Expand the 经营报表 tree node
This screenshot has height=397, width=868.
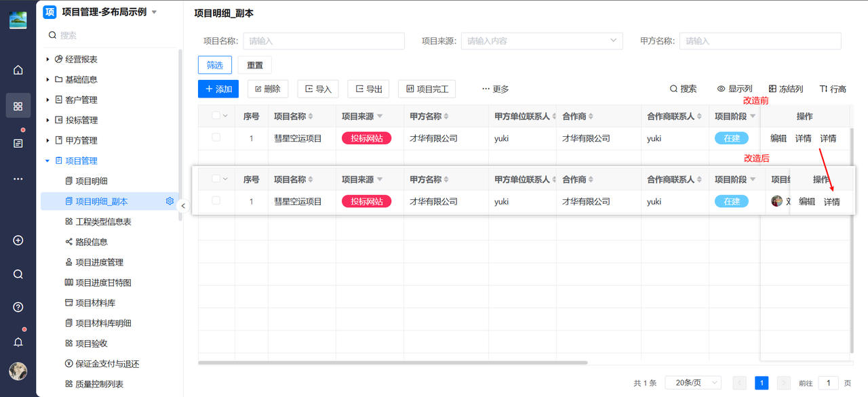pyautogui.click(x=48, y=60)
